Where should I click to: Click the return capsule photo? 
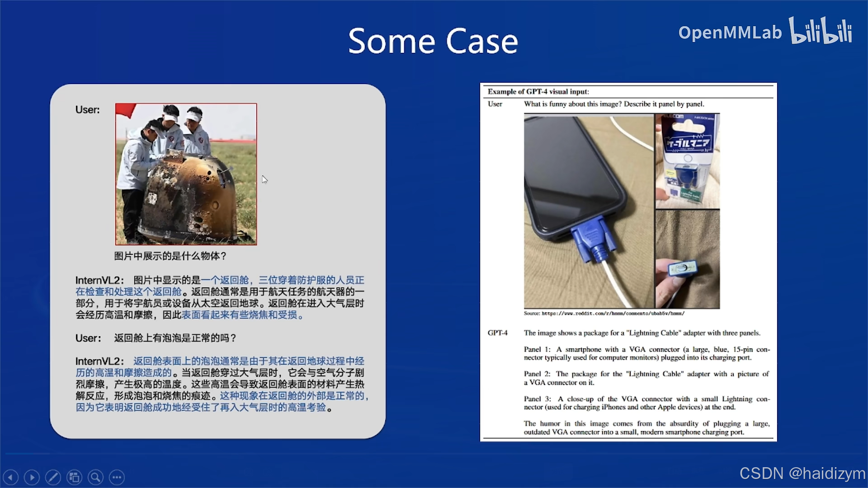tap(186, 174)
